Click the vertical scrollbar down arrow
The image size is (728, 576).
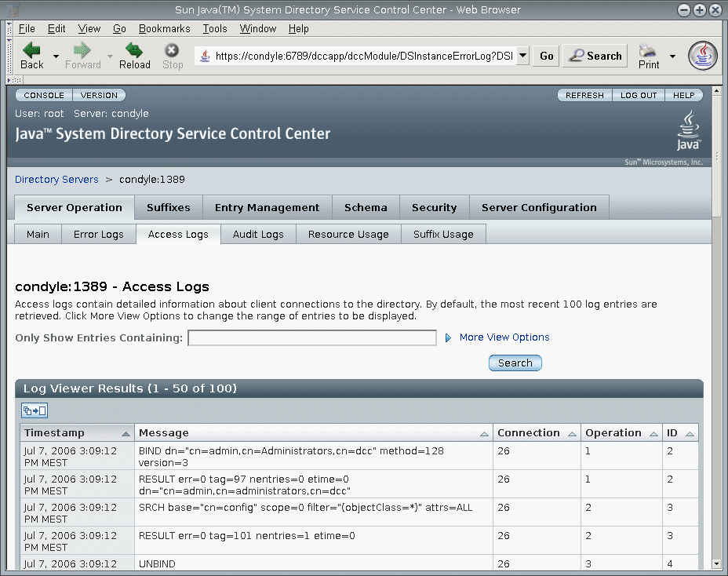click(716, 564)
